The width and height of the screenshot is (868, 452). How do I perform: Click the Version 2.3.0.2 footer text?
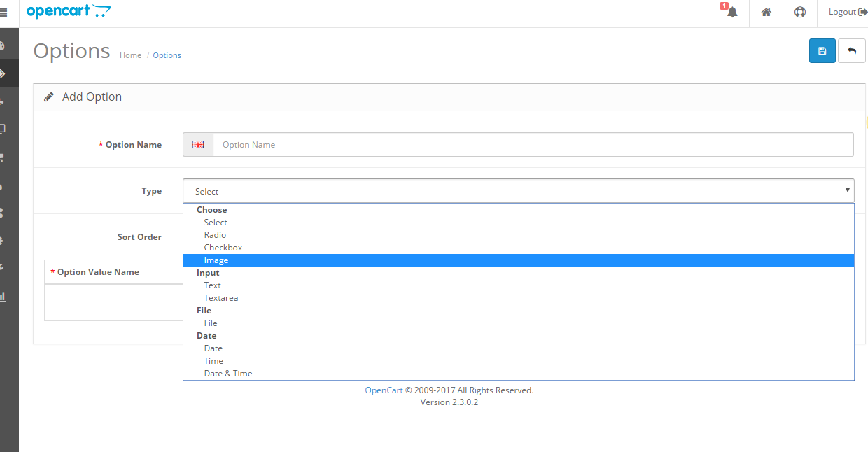449,402
